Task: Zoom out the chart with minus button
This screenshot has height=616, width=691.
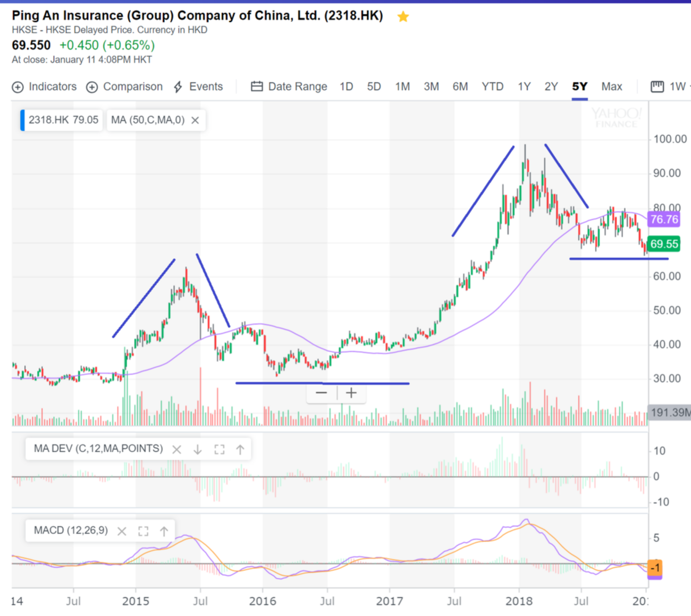Action: click(322, 393)
